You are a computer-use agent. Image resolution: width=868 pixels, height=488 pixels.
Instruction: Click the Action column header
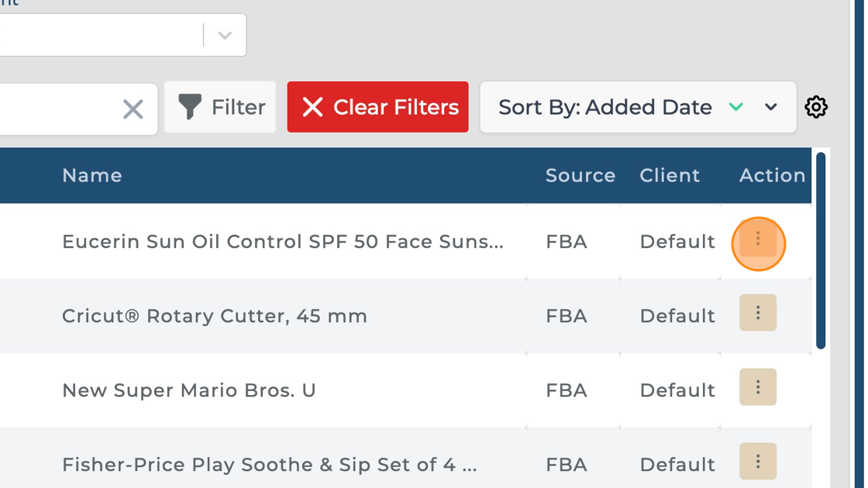772,176
